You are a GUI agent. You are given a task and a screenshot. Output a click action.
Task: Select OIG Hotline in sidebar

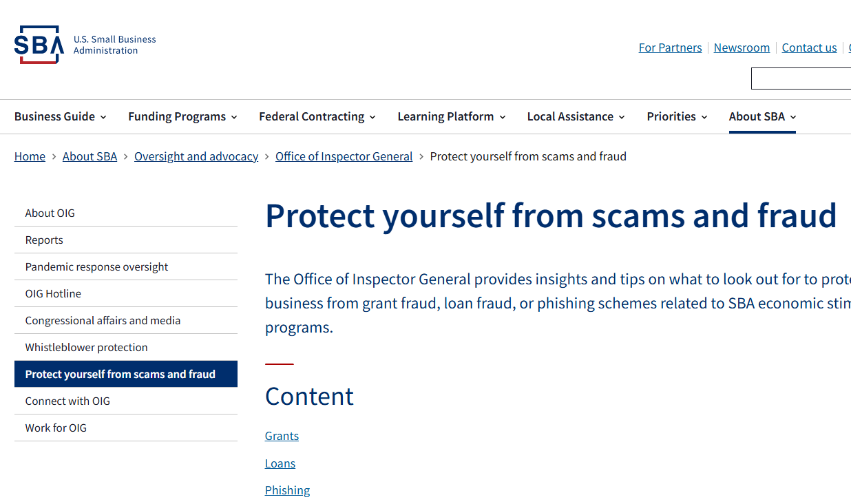[126, 293]
